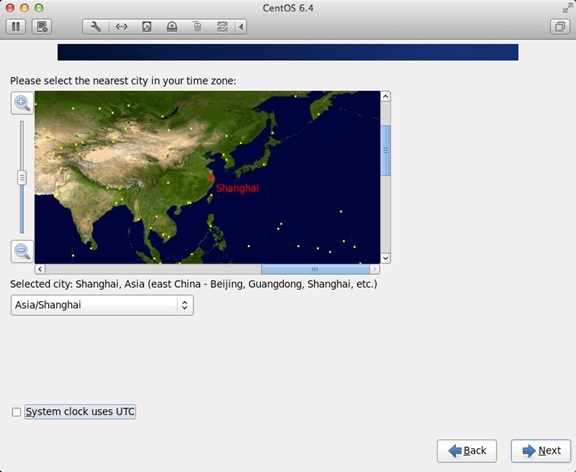Click the Next button
576x472 pixels.
(541, 451)
